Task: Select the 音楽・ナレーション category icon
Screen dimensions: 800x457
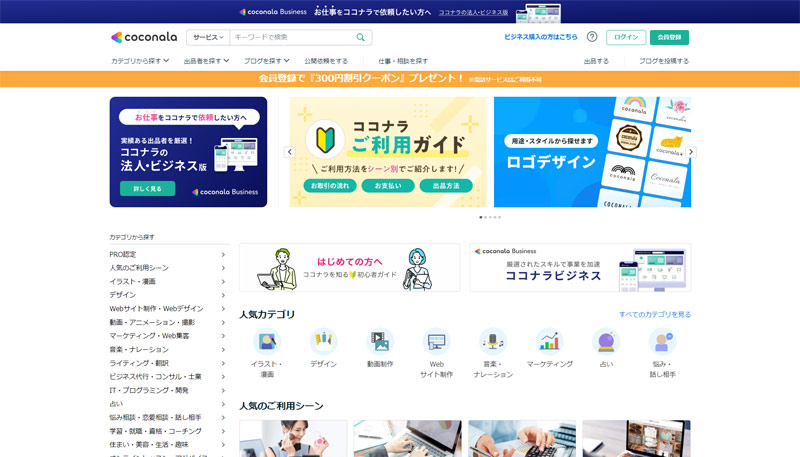Action: (493, 341)
